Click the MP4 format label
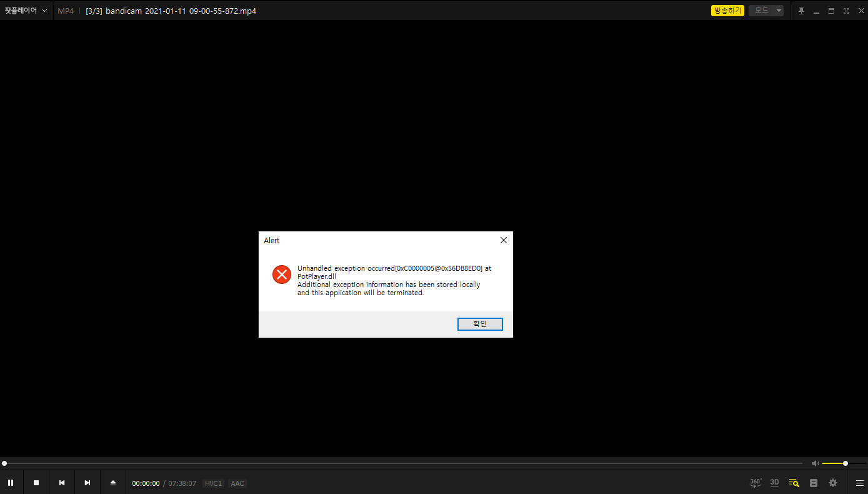868x494 pixels. click(x=66, y=11)
